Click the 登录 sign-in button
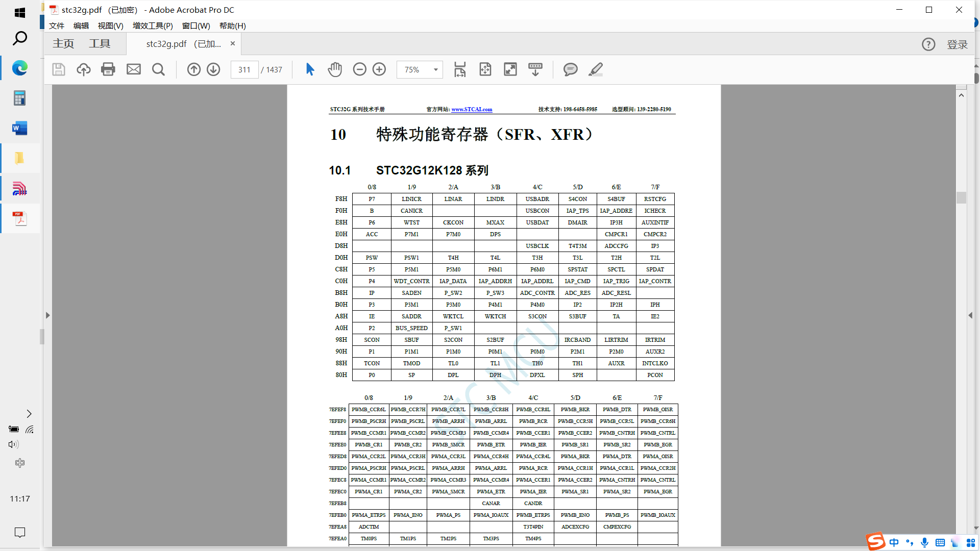The width and height of the screenshot is (980, 551). point(958,44)
